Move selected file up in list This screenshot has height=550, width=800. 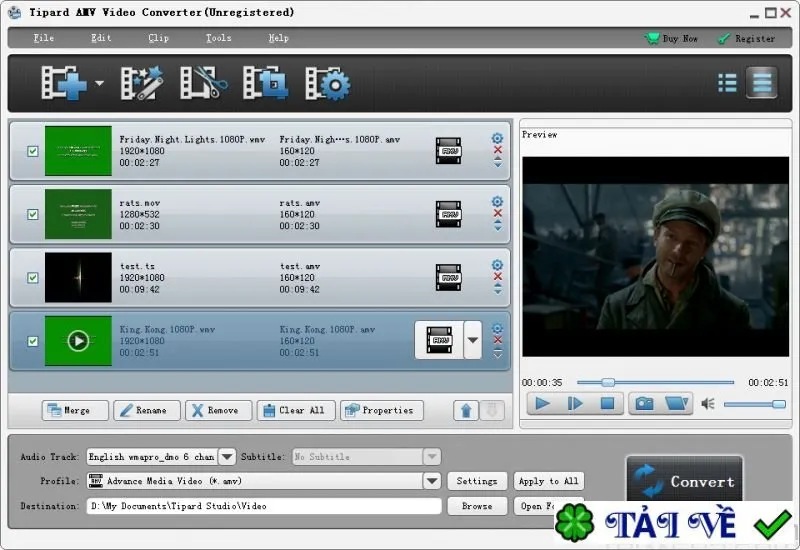pyautogui.click(x=466, y=410)
